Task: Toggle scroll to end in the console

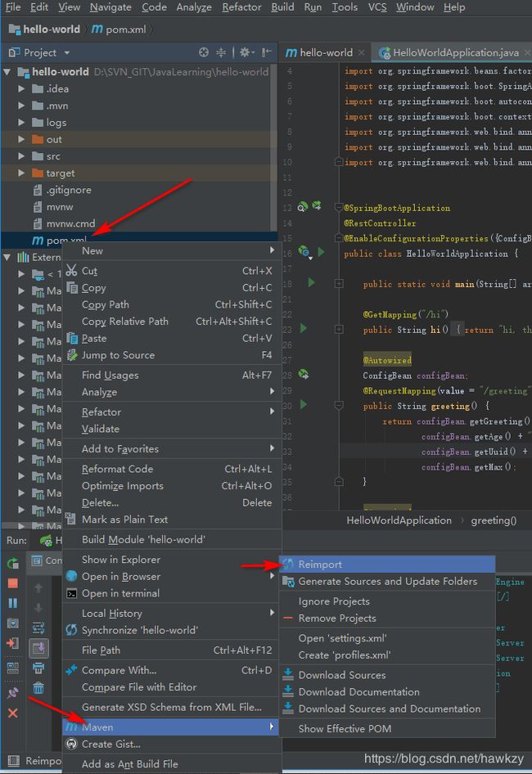Action: tap(38, 648)
